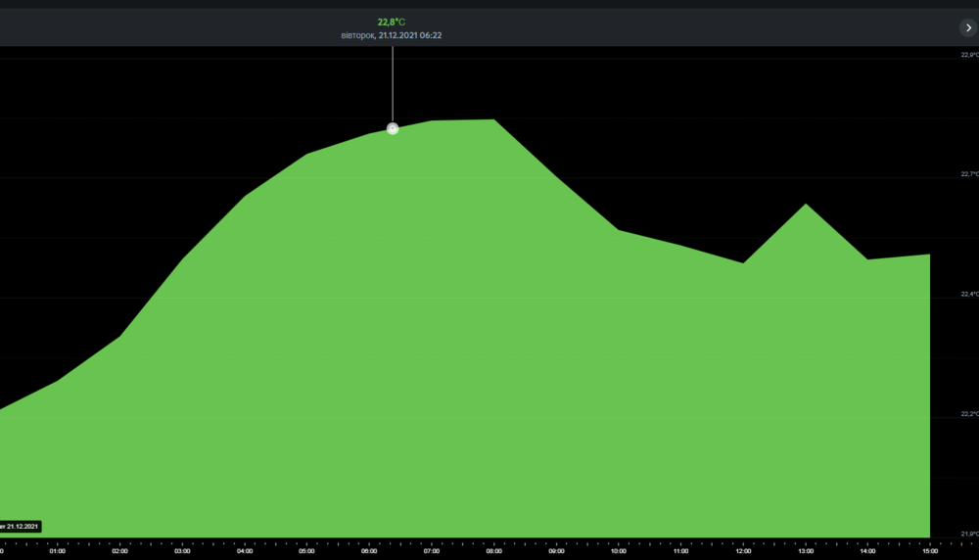Click the 22,7°C temperature axis label

[x=967, y=174]
